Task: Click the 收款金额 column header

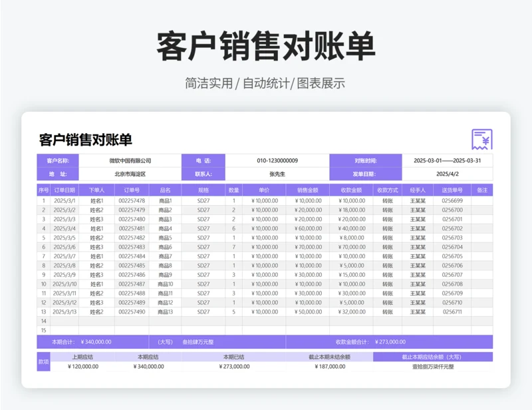Action: 351,190
